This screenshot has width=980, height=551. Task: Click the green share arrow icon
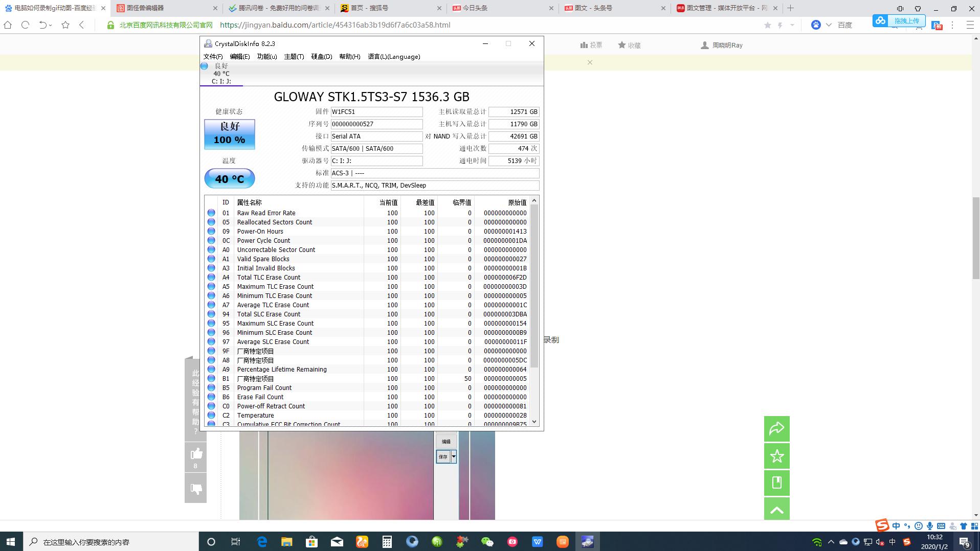click(776, 429)
